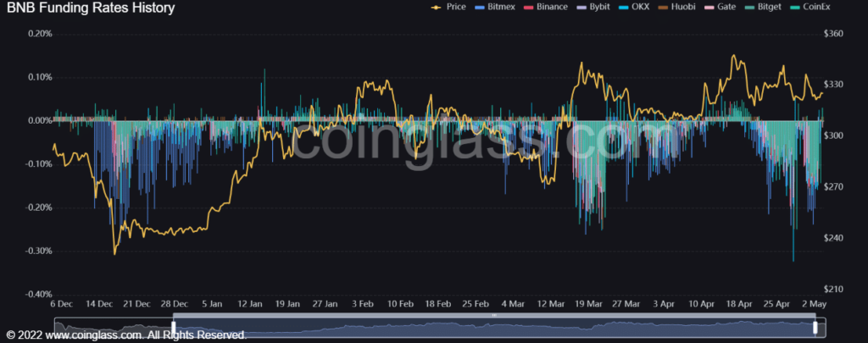Image resolution: width=868 pixels, height=343 pixels.
Task: Toggle Binance series using its legend text
Action: [x=553, y=8]
